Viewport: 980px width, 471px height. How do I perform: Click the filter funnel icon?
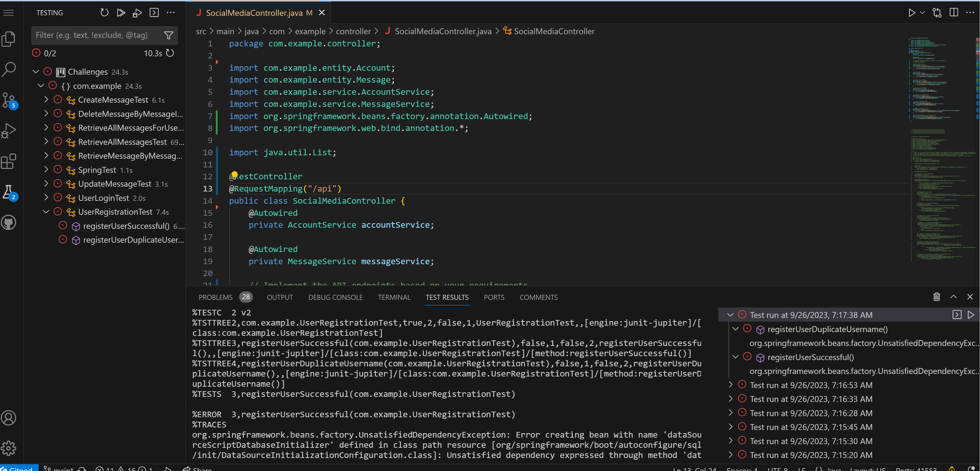coord(168,35)
